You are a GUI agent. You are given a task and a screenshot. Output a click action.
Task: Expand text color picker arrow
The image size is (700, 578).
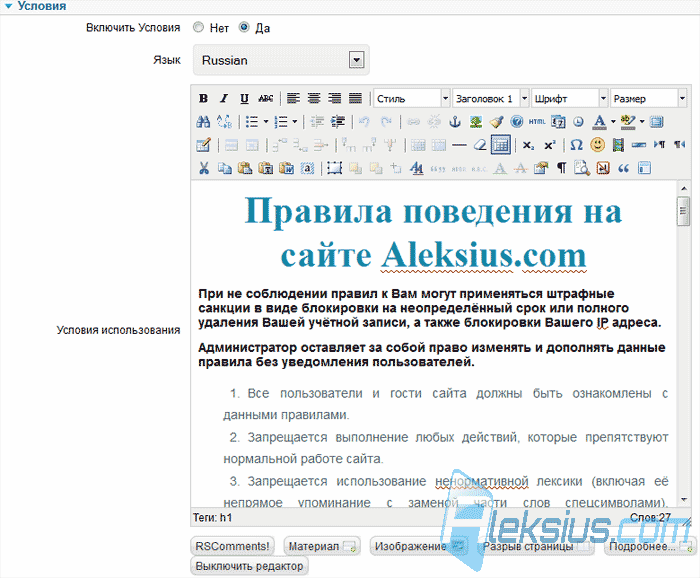(x=613, y=121)
